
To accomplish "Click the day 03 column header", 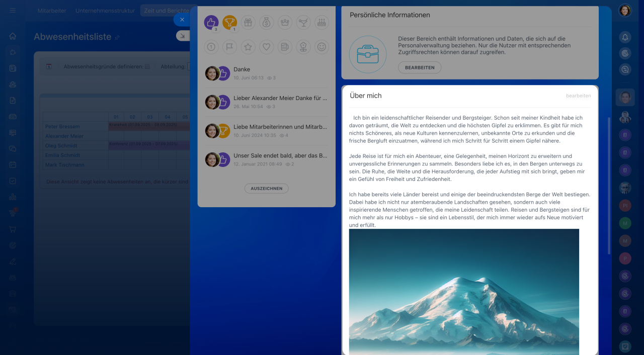I will (150, 117).
